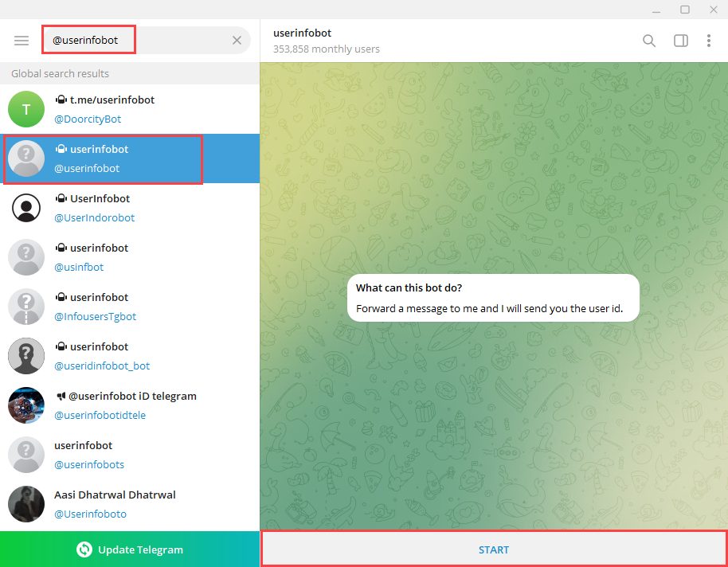728x567 pixels.
Task: Click the Global search results header
Action: pos(130,73)
